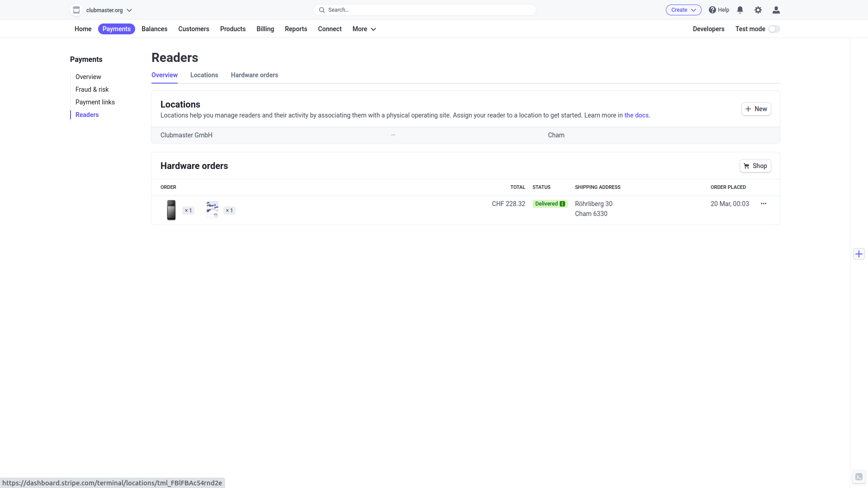This screenshot has height=488, width=868.
Task: Open the terminal shell icon at bottom right
Action: pyautogui.click(x=859, y=477)
